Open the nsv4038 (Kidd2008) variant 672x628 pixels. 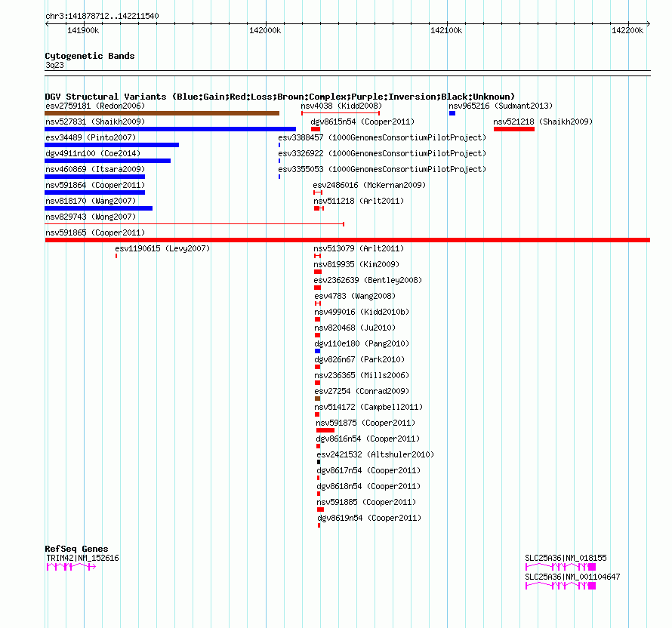341,106
